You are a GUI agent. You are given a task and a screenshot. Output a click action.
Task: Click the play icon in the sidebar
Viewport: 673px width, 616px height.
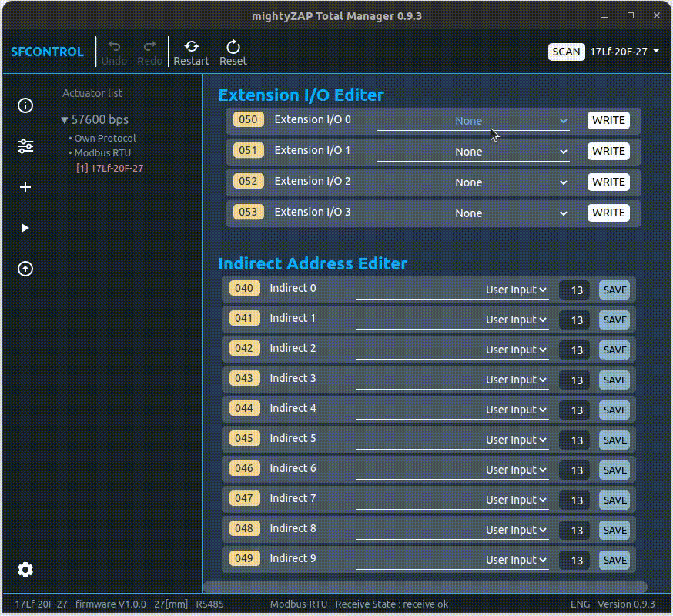pyautogui.click(x=25, y=228)
